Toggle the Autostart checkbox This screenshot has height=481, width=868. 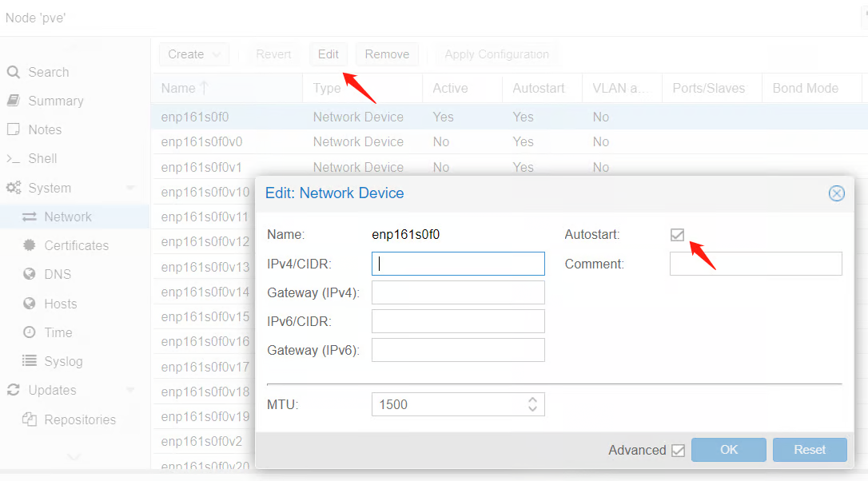(678, 235)
